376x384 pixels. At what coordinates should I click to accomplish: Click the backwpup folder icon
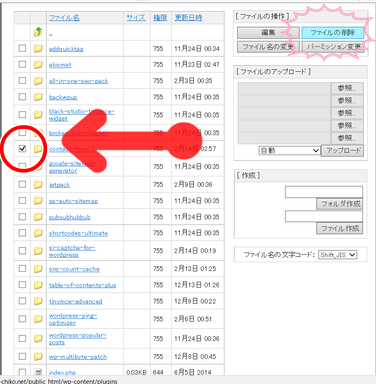tap(38, 97)
